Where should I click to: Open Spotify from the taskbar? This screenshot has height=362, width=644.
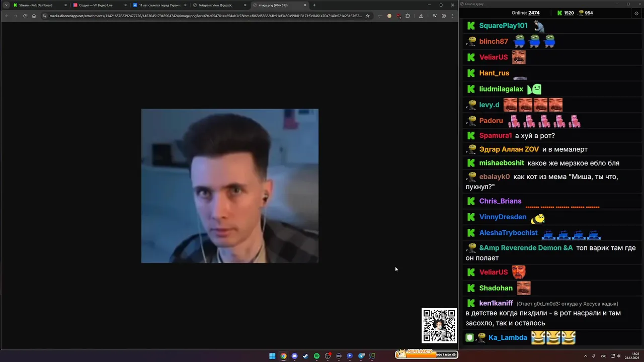316,356
